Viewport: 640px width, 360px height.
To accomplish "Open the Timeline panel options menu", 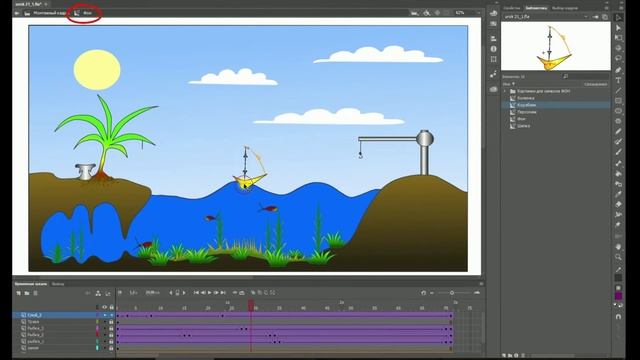I will pos(481,284).
